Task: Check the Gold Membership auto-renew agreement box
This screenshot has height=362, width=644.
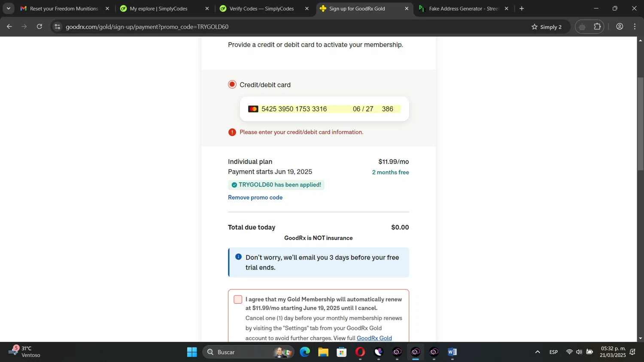Action: point(238,299)
